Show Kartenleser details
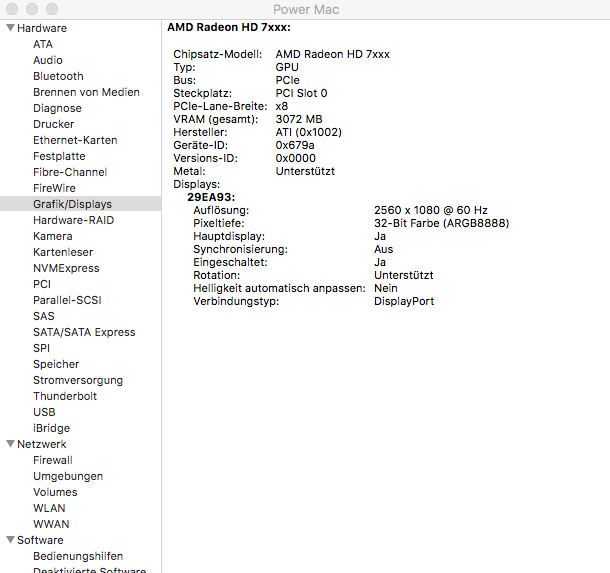The height and width of the screenshot is (573, 610). point(63,252)
